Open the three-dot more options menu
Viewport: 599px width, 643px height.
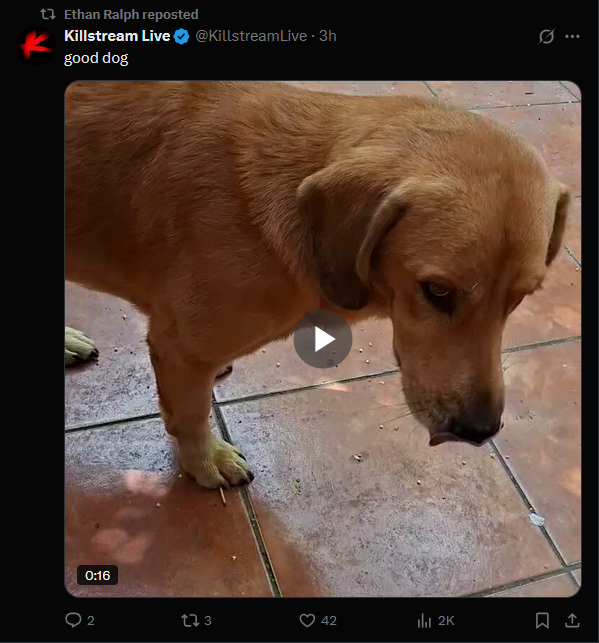572,36
